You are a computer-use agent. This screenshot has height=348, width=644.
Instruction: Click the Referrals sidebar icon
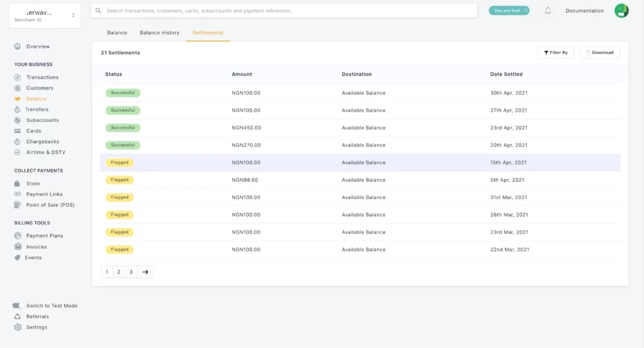pos(17,317)
